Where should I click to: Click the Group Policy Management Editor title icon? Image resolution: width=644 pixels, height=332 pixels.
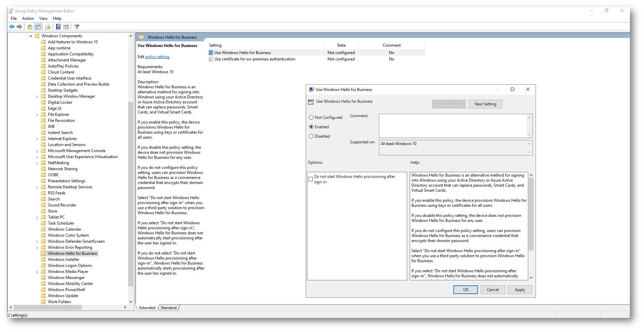coord(11,11)
